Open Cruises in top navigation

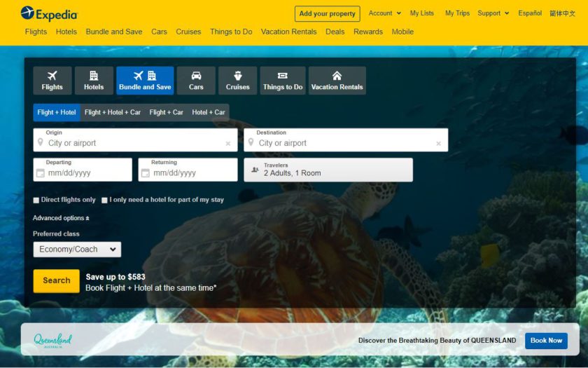pos(188,32)
